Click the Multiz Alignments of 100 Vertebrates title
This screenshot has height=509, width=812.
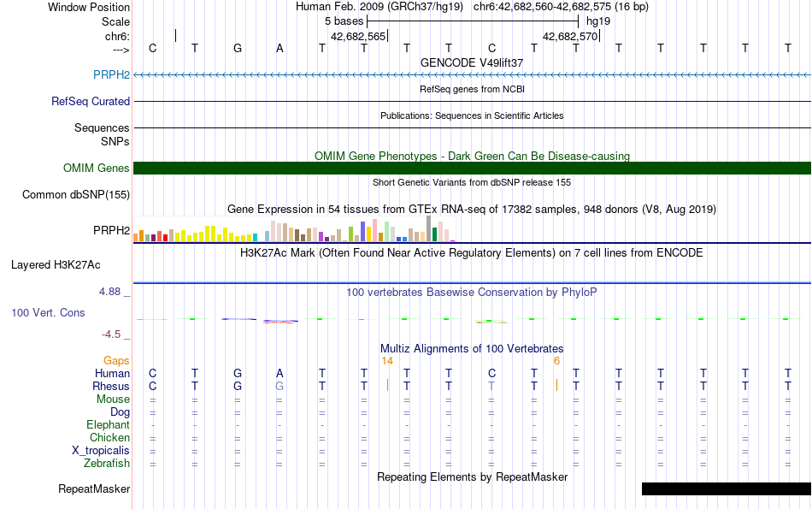(472, 348)
